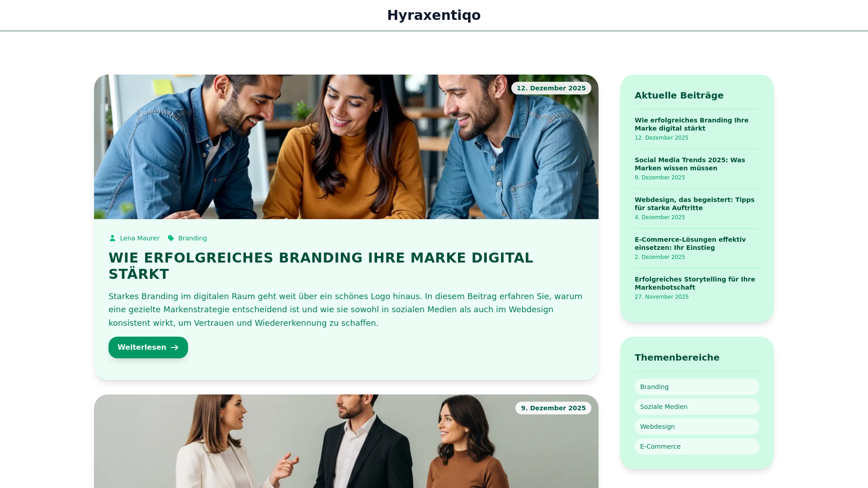Open Erfolgreiches Storytelling sidebar post
Screen dimensions: 868x488
coord(695,283)
